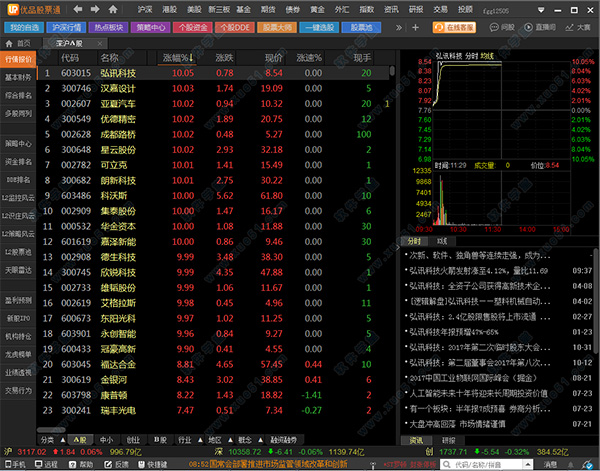Select stock row 300746 汉嘉设计
Image resolution: width=600 pixels, height=471 pixels.
point(214,88)
